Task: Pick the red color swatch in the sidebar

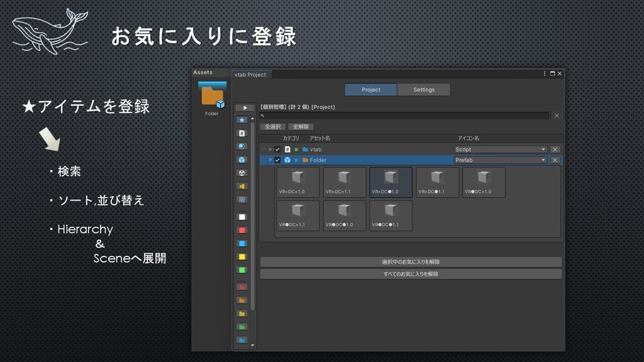Action: point(242,230)
